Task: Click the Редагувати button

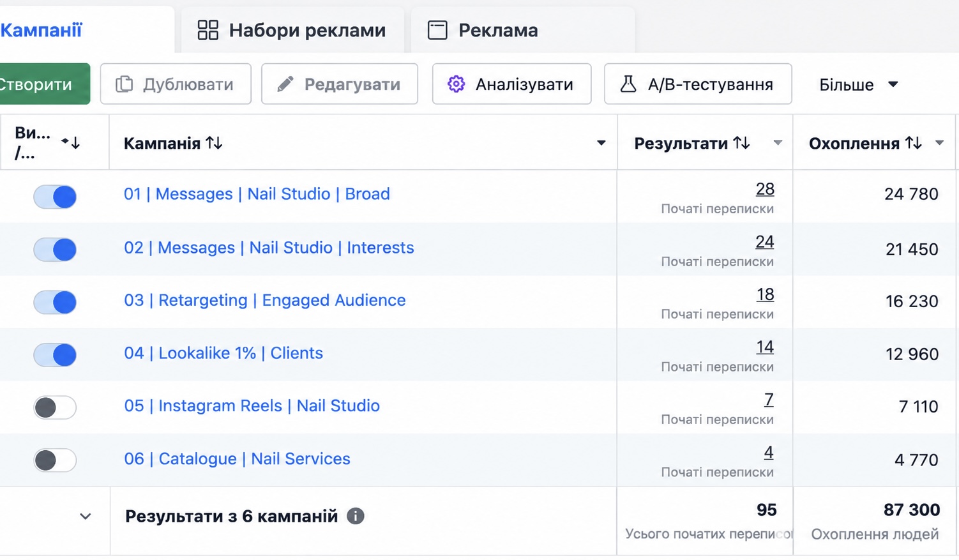Action: [340, 84]
